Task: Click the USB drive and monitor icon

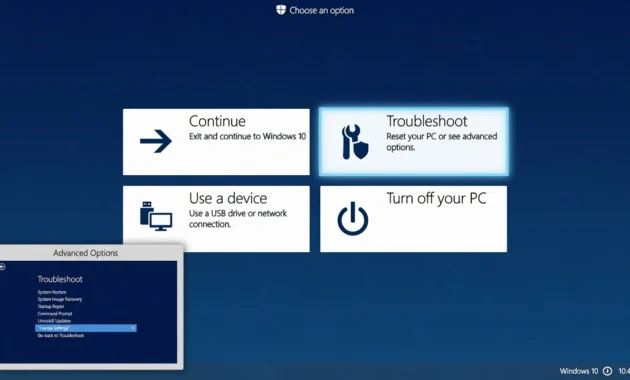Action: point(156,216)
